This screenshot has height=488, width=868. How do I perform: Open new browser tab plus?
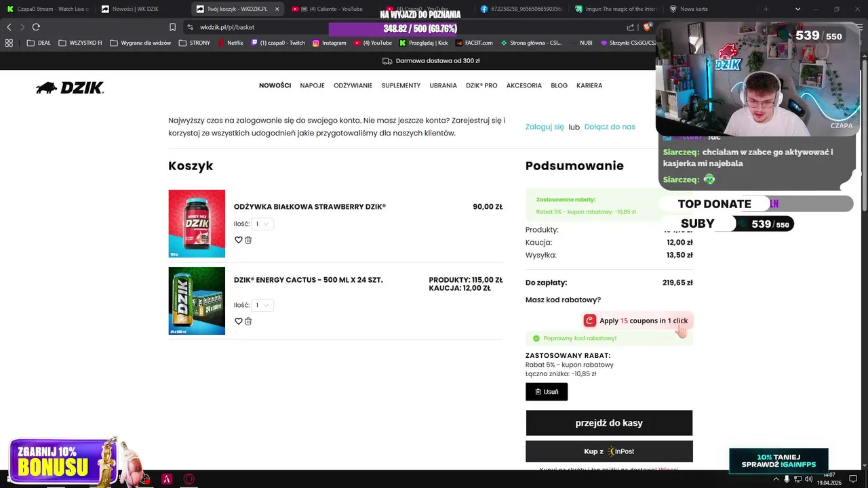(766, 9)
